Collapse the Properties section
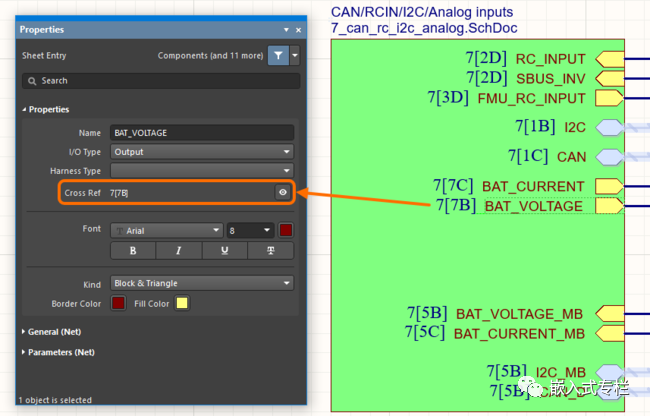The width and height of the screenshot is (650, 416). (x=46, y=109)
